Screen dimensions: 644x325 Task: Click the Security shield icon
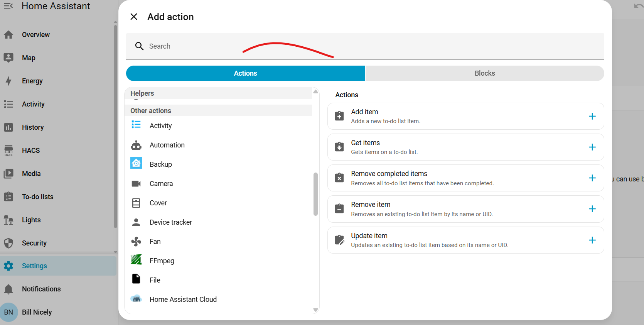pyautogui.click(x=8, y=243)
